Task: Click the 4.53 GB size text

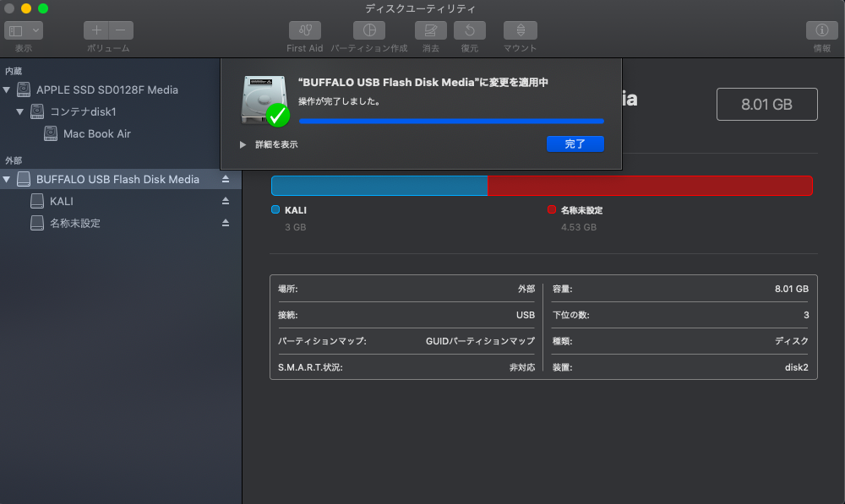Action: [579, 227]
